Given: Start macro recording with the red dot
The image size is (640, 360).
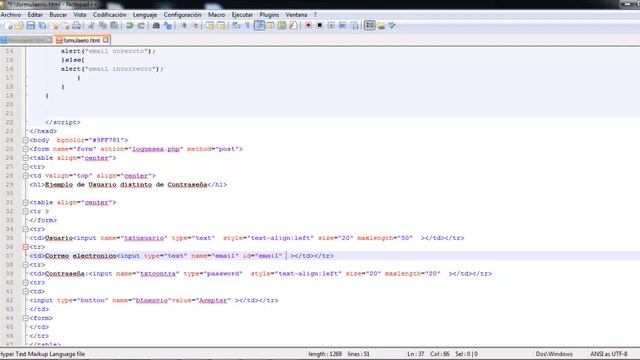Looking at the screenshot, I should pos(309,26).
